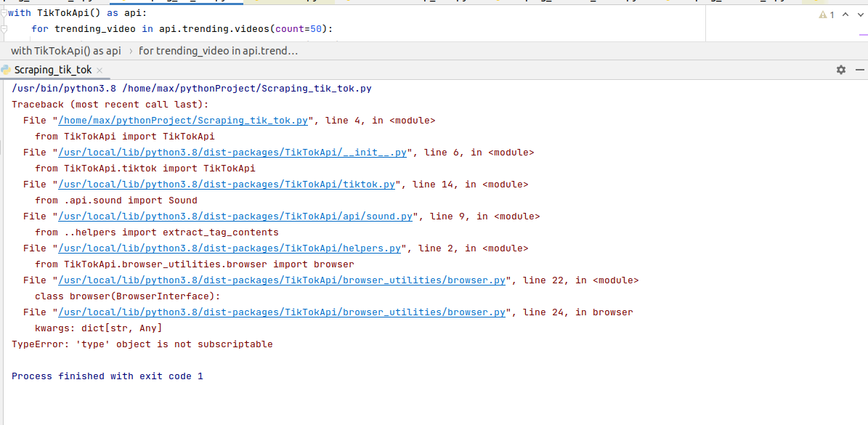Screen dimensions: 868x425
Task: Open the Run console settings gear
Action: (x=840, y=70)
